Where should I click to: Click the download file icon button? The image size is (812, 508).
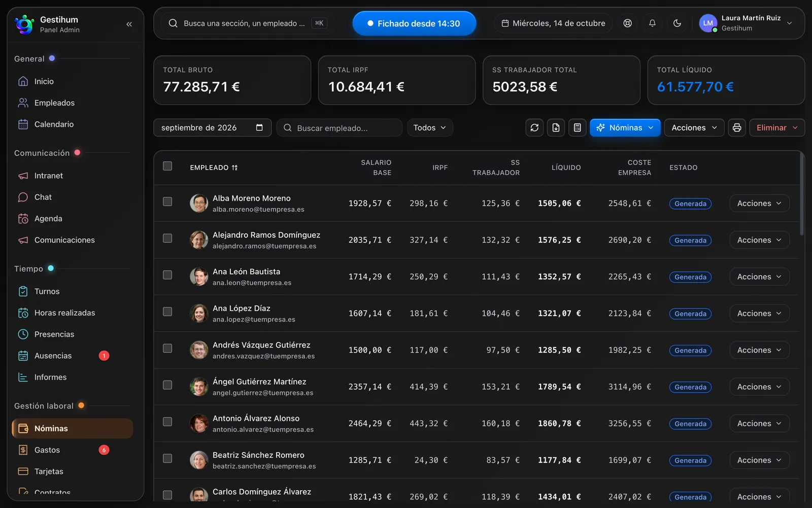[556, 128]
